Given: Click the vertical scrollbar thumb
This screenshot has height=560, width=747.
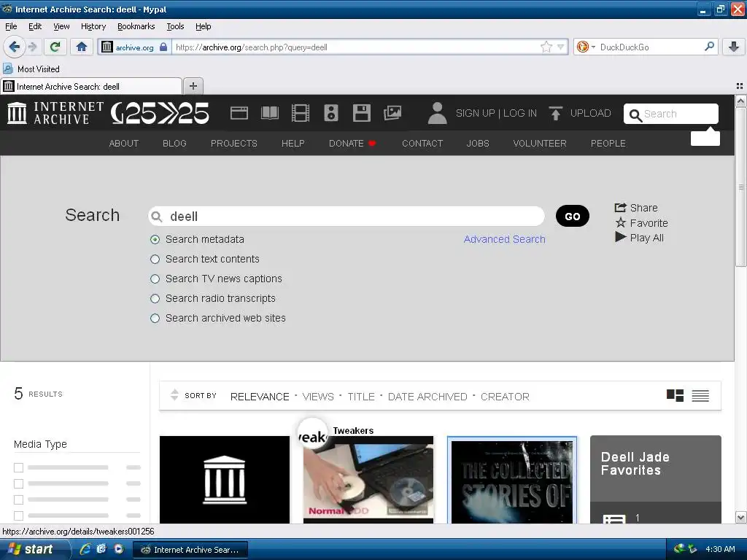Looking at the screenshot, I should click(740, 187).
